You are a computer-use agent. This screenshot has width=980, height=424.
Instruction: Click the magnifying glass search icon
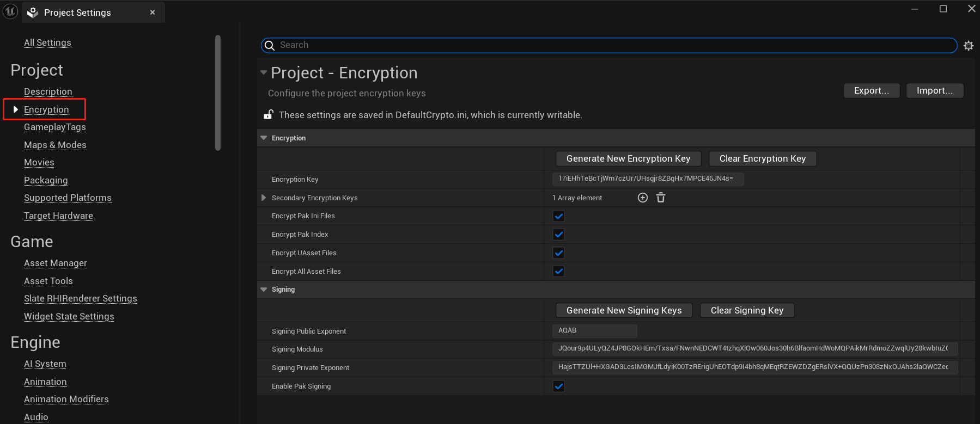coord(270,45)
